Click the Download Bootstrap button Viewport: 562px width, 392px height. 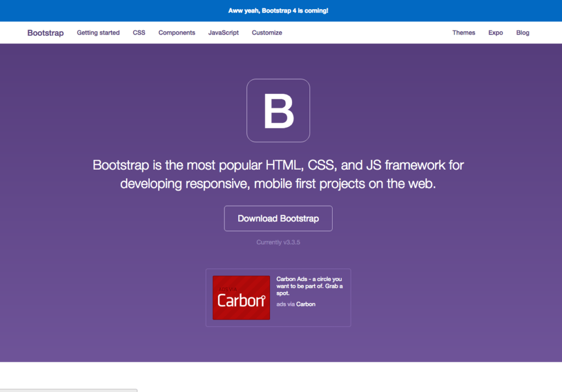278,219
